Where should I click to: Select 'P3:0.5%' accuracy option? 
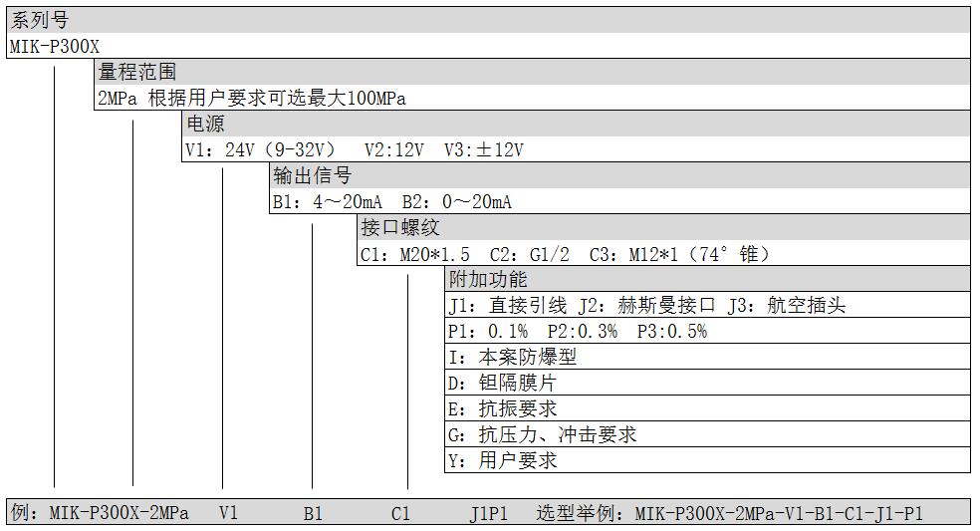tap(672, 332)
